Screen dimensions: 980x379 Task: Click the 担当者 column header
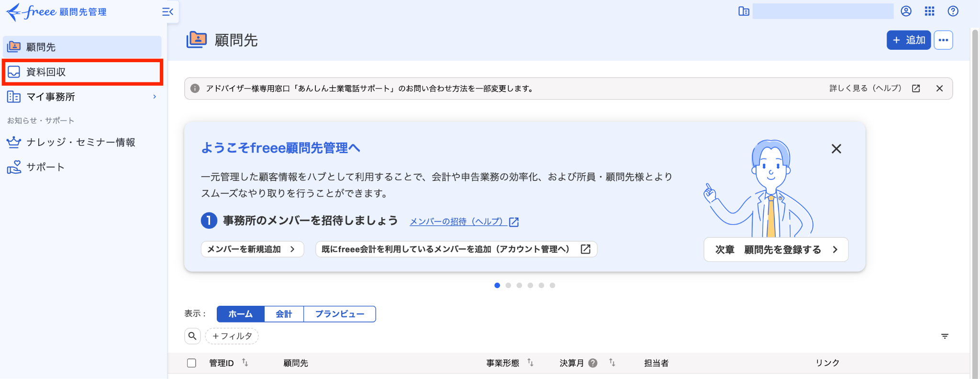656,363
